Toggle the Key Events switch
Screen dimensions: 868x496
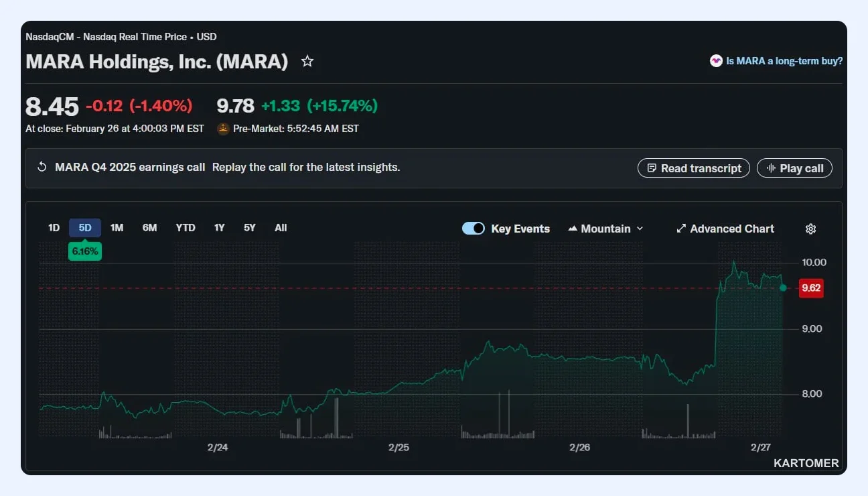(474, 229)
